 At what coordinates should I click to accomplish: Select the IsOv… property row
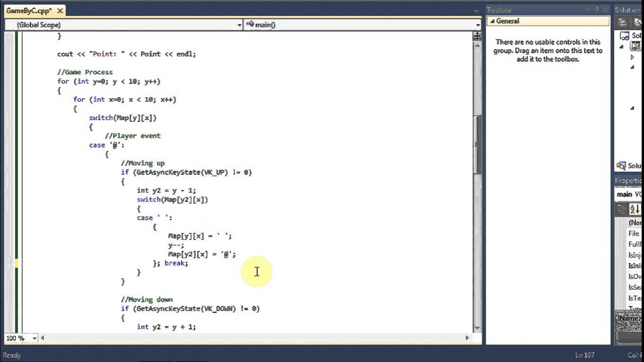point(634,277)
